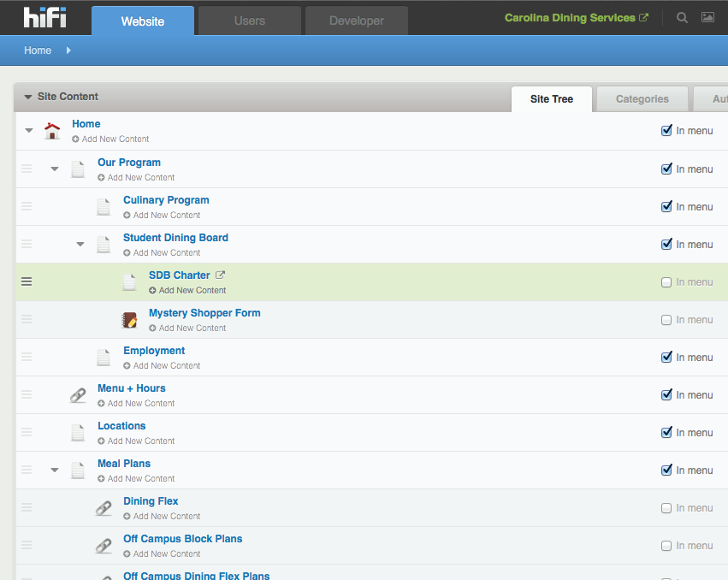The width and height of the screenshot is (728, 580).
Task: Open the Off Campus Block Plans link
Action: [183, 539]
